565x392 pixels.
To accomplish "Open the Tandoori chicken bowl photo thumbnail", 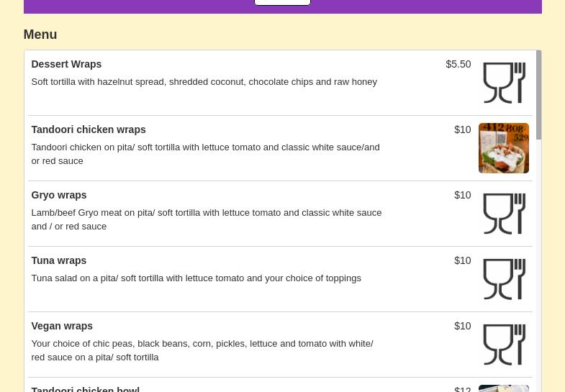I will [503, 388].
